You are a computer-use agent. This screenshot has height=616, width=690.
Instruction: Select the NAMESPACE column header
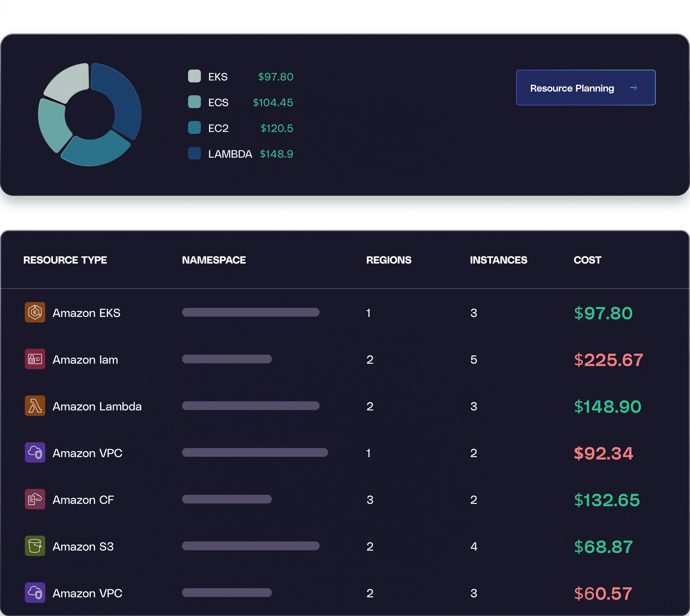pos(214,260)
